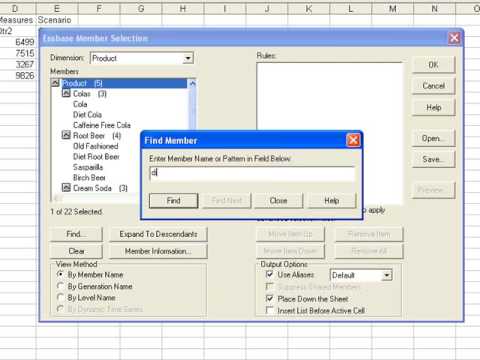Image resolution: width=480 pixels, height=360 pixels.
Task: Open Help in Member Selection dialog
Action: (433, 107)
